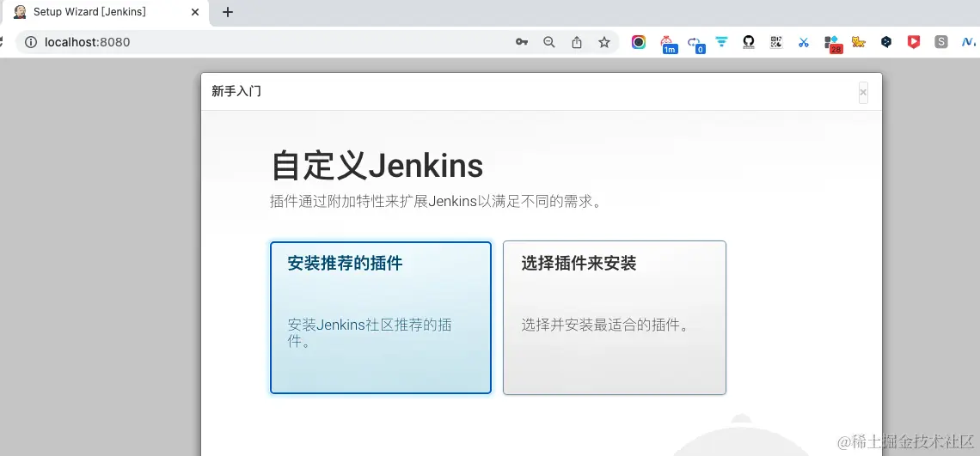The height and width of the screenshot is (456, 980).
Task: Select the Setup Wizard [Jenkins] tab
Action: pyautogui.click(x=107, y=12)
